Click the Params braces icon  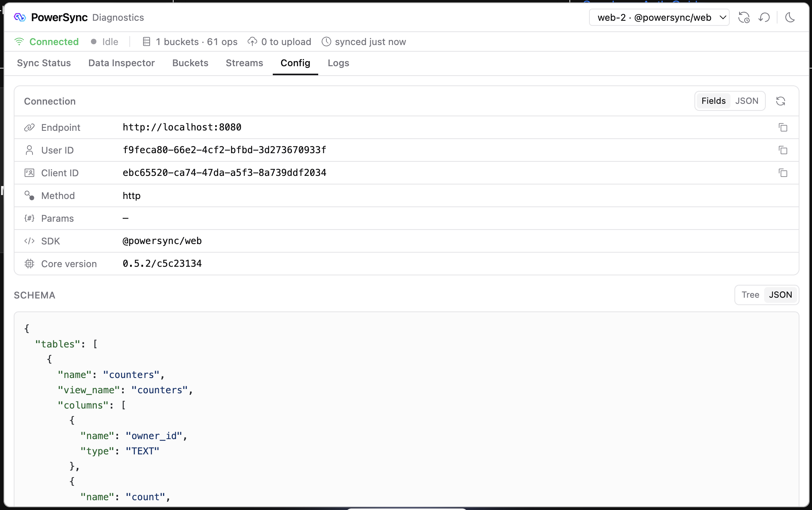[x=29, y=218]
